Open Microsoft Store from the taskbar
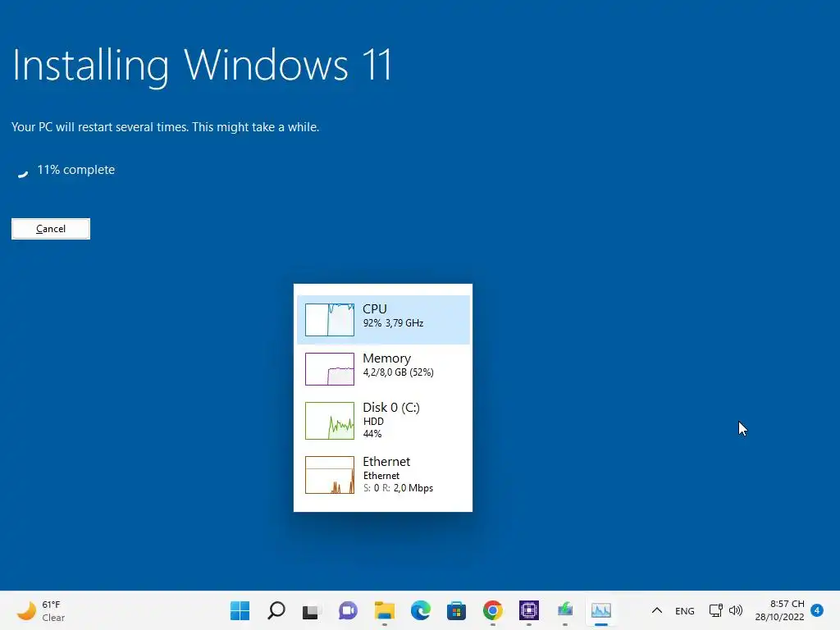Viewport: 840px width, 630px height. click(x=456, y=610)
